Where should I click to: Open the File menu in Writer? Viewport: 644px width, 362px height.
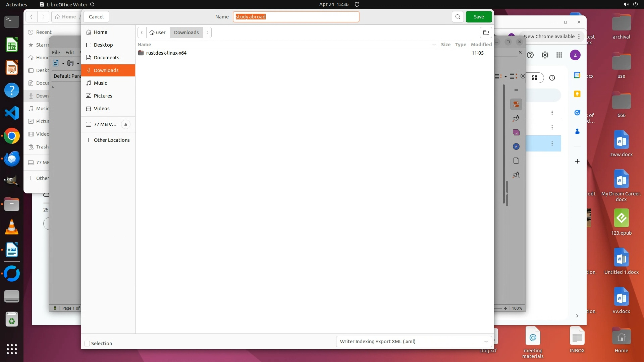pos(56,53)
